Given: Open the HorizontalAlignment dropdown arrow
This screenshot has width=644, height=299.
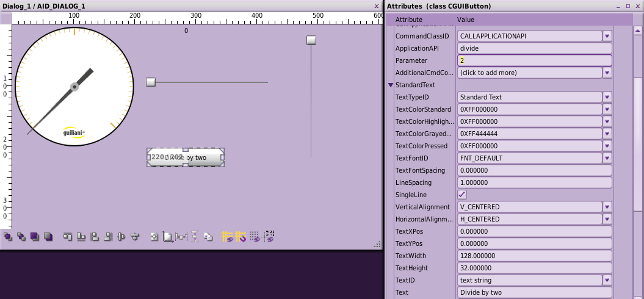Looking at the screenshot, I should [x=607, y=219].
